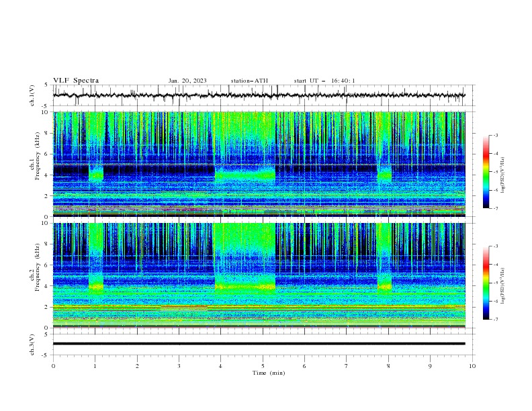Viewport: 532px width, 411px height.
Task: Click the ch.3 flat black voltage trace
Action: click(259, 344)
